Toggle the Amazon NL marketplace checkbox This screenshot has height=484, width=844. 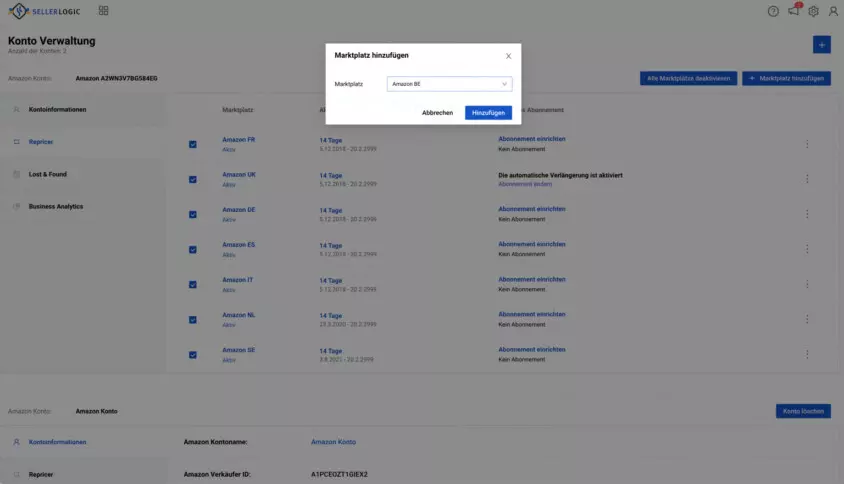tap(193, 320)
